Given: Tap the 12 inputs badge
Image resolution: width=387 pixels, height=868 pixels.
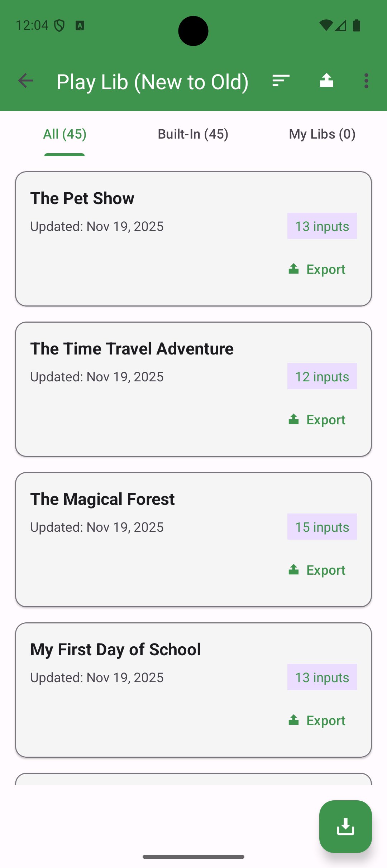Looking at the screenshot, I should tap(322, 376).
